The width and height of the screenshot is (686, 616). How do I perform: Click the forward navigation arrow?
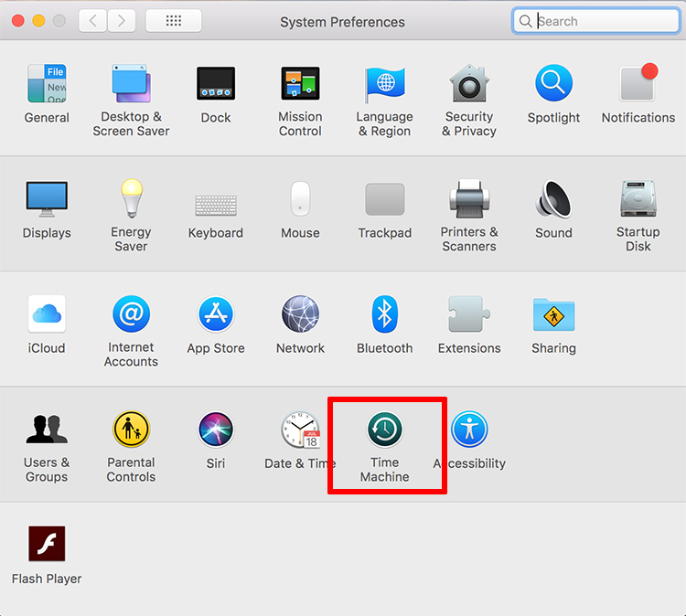tap(122, 21)
